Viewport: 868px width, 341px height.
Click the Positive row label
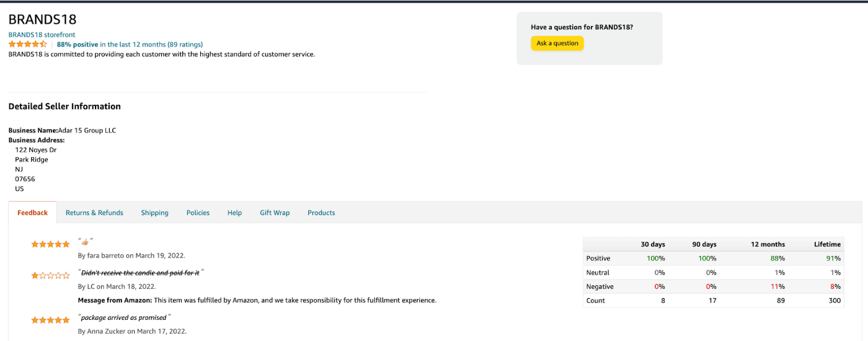coord(598,259)
